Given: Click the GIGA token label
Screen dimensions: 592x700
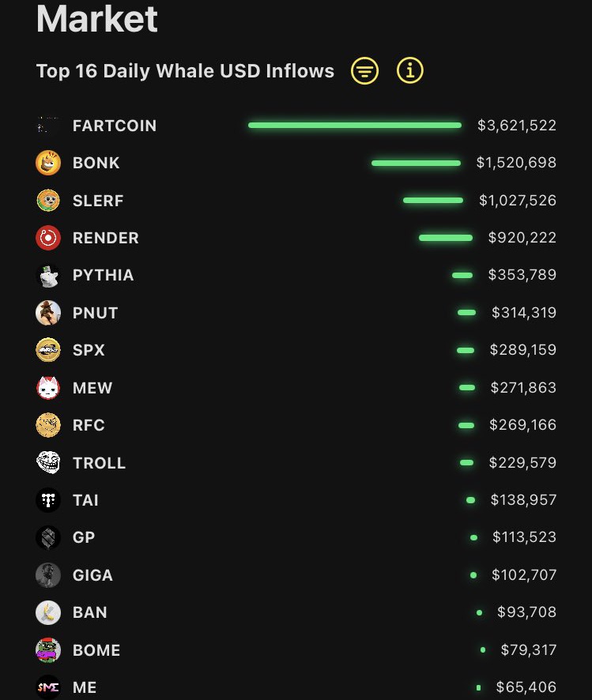Looking at the screenshot, I should pos(92,575).
